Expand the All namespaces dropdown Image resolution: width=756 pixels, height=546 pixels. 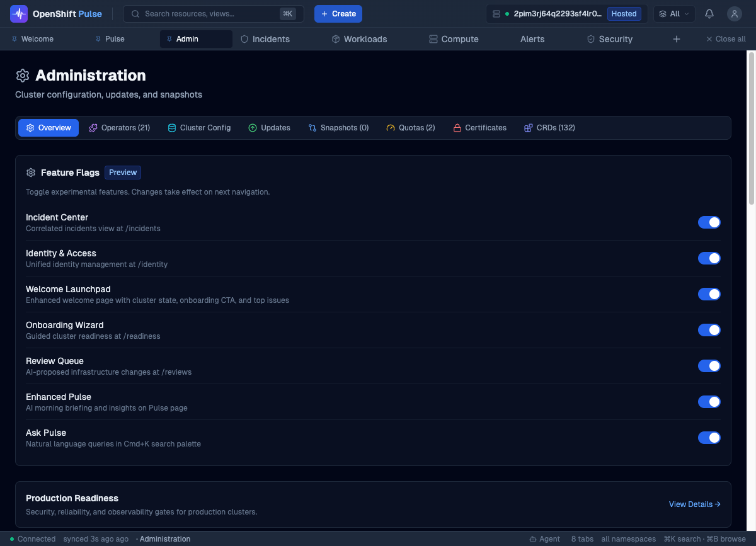pos(674,14)
